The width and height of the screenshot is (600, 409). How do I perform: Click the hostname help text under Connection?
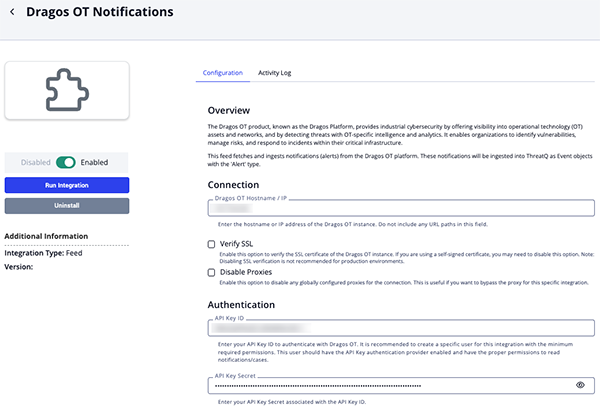[353, 224]
